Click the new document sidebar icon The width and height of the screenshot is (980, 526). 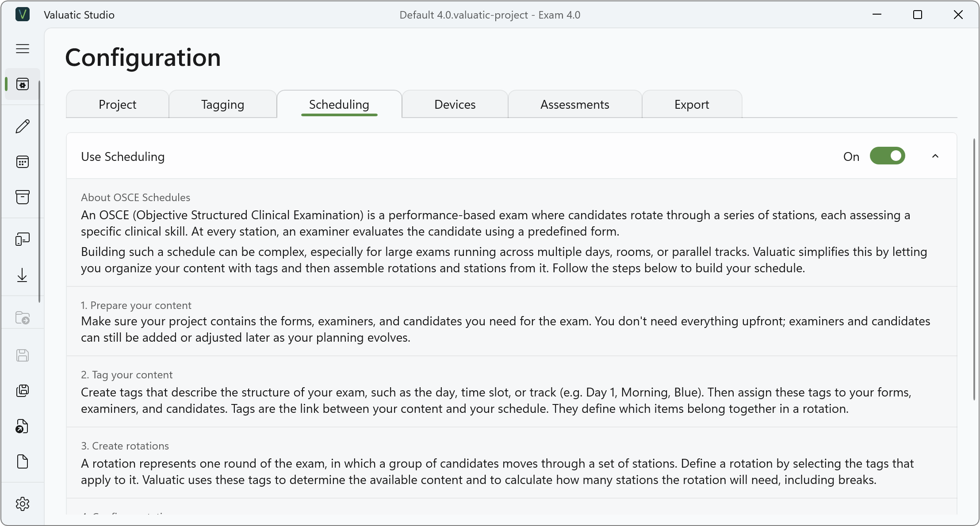[x=23, y=461]
